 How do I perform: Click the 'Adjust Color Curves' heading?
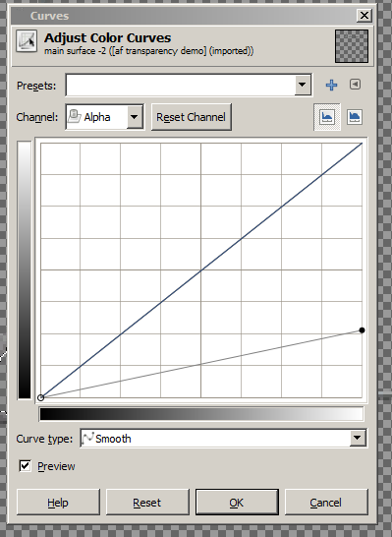pyautogui.click(x=107, y=37)
